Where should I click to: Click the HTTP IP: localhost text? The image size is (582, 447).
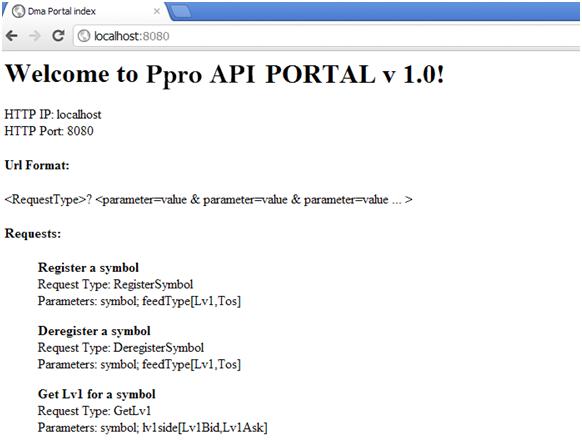(x=53, y=114)
